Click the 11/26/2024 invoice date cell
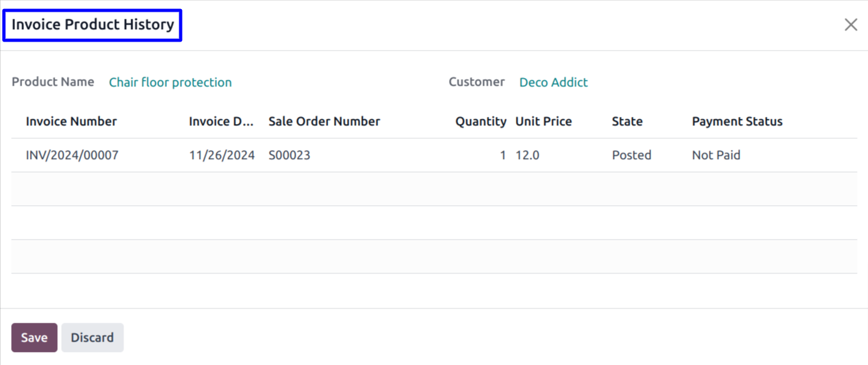868x365 pixels. click(x=222, y=155)
